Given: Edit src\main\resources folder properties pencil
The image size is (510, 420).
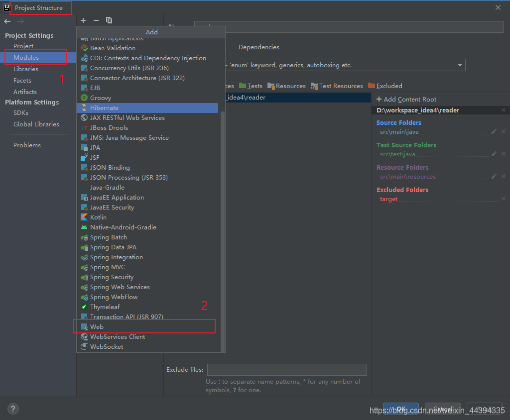Looking at the screenshot, I should click(x=494, y=176).
